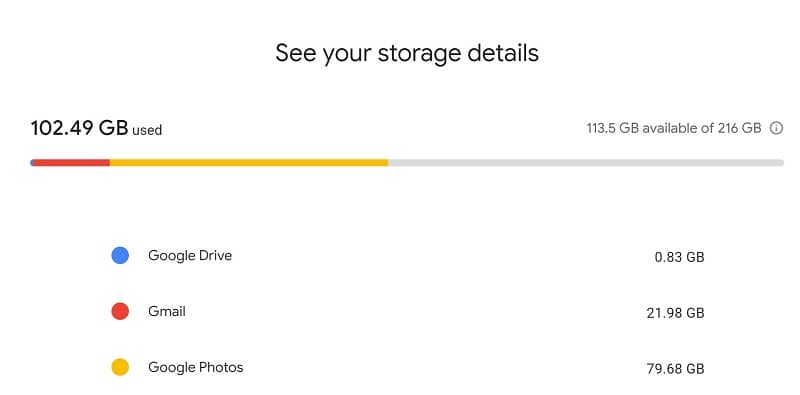Select the red Gmail segment of storage bar

[71, 163]
